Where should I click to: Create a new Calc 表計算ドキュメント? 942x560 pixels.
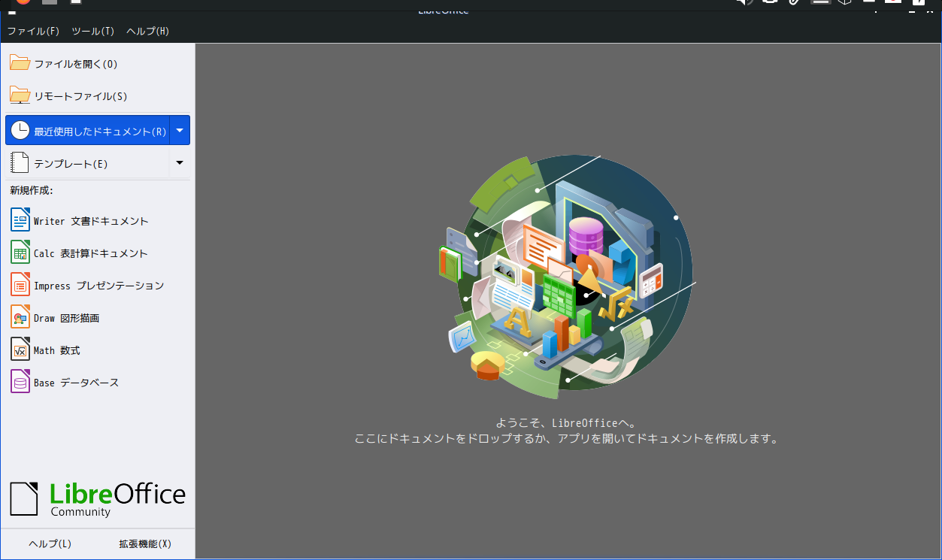98,253
